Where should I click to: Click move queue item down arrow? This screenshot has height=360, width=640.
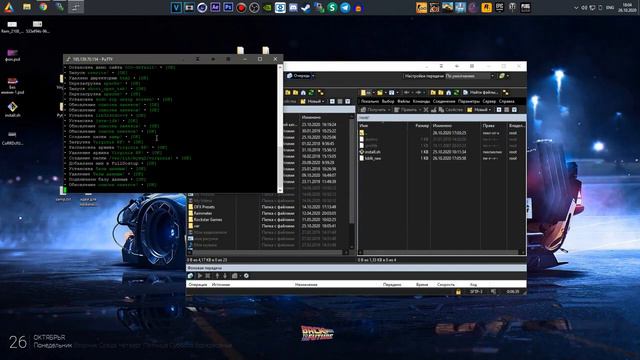224,276
